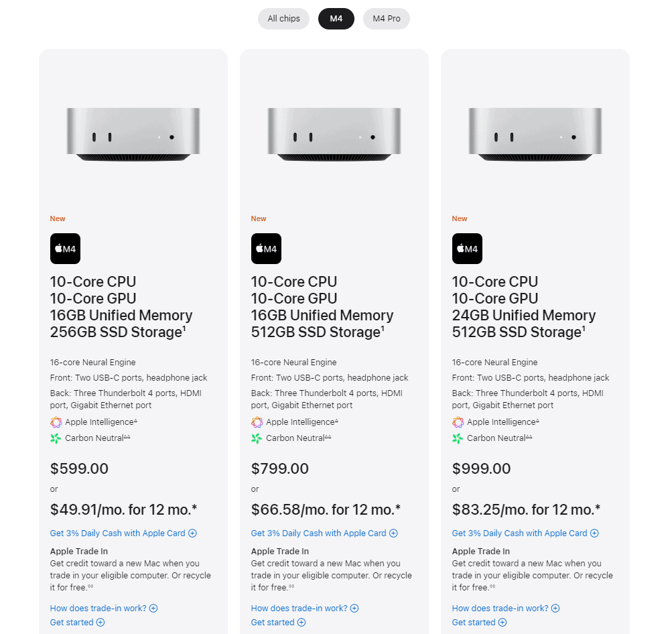
Task: Click the M4 chip icon on $999 model
Action: (x=467, y=249)
